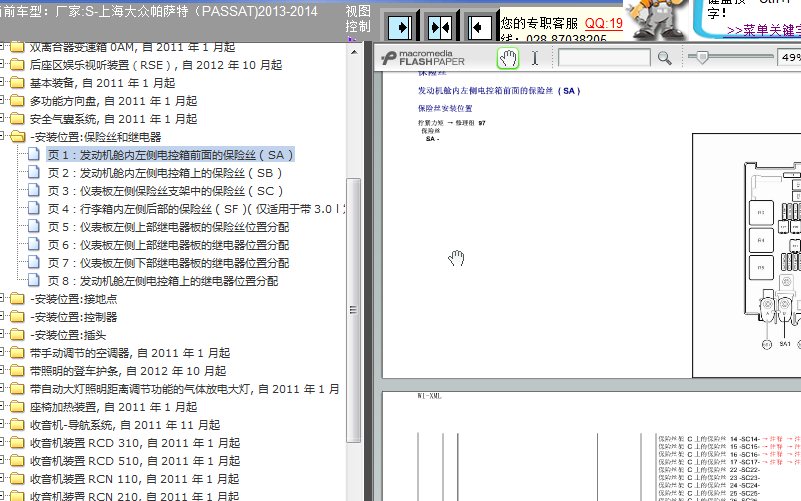The height and width of the screenshot is (501, 801).
Task: Adjust the FlashPaper zoom slider handle
Action: 702,57
